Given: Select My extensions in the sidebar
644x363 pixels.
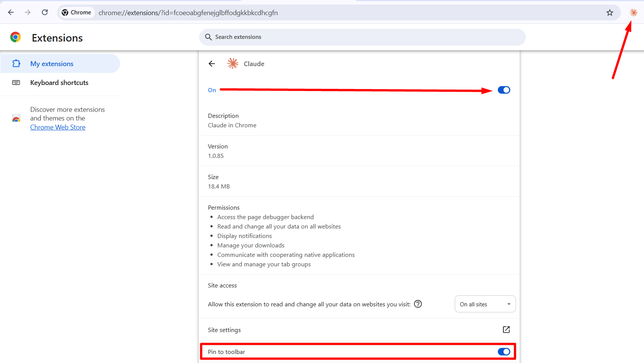Looking at the screenshot, I should pos(60,63).
